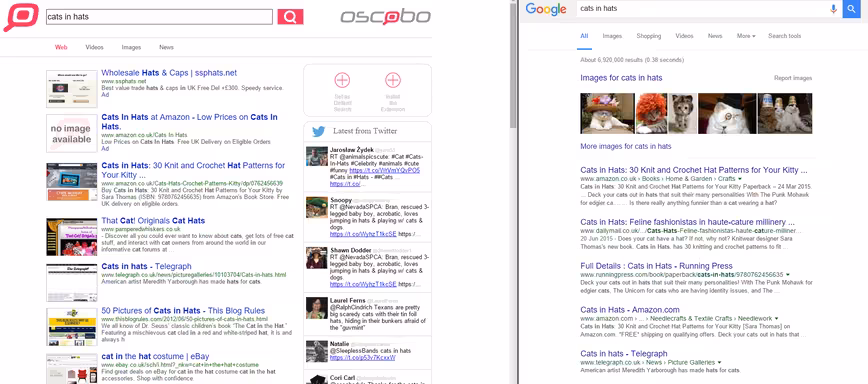Click the Google search input field
Screen dimensions: 868x384
[x=701, y=9]
